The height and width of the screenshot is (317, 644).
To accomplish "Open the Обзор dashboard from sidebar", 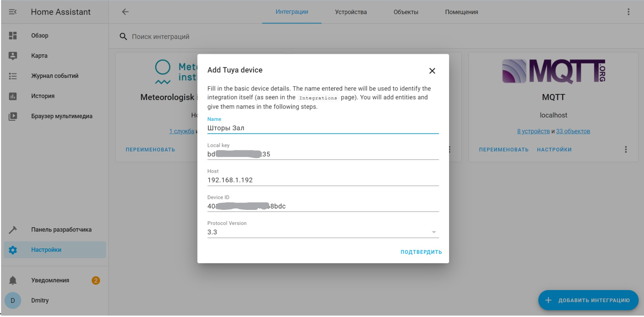I will [x=55, y=35].
